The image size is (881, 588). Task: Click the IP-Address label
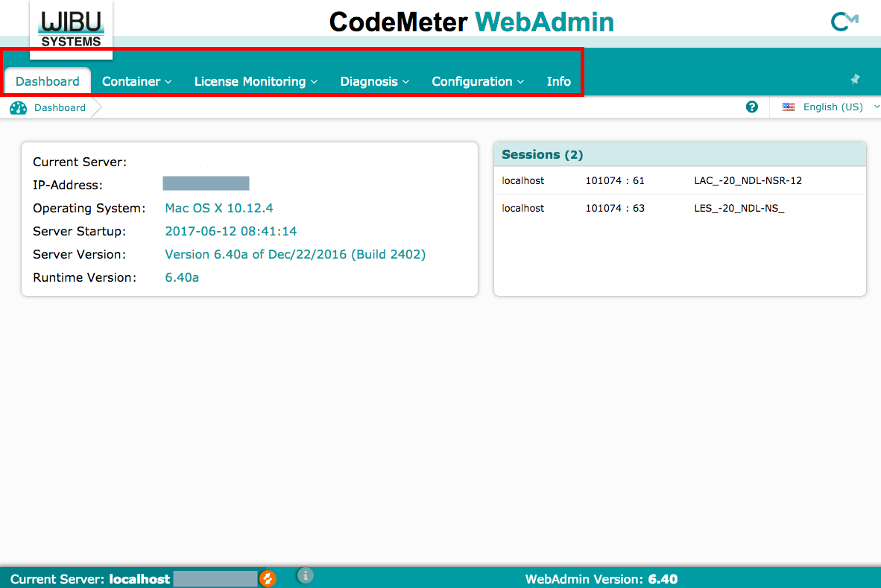(67, 185)
